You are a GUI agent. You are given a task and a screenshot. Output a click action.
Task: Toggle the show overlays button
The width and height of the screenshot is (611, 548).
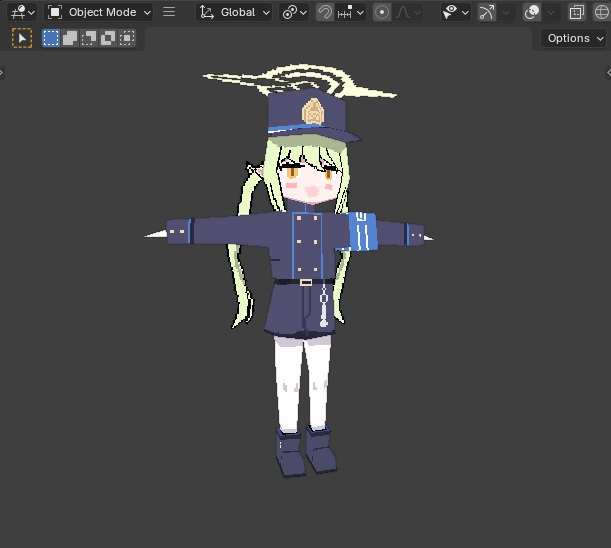tap(532, 12)
